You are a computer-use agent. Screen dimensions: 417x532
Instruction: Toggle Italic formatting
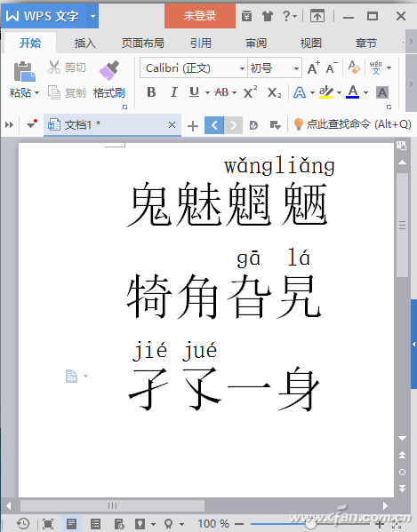coord(173,92)
